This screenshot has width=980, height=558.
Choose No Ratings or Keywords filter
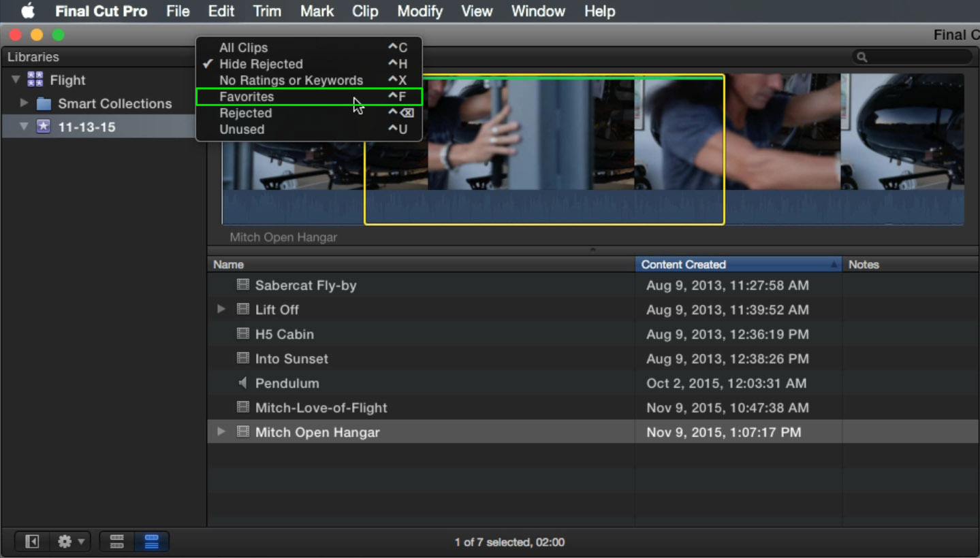coord(309,80)
